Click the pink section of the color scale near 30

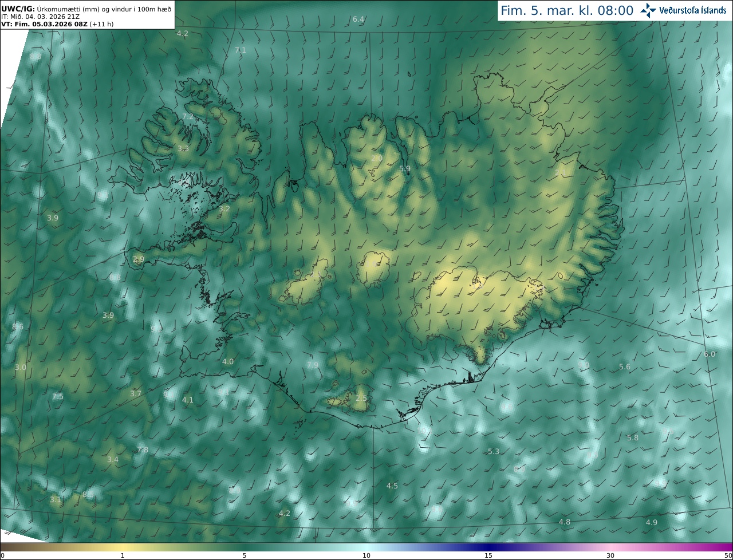610,547
